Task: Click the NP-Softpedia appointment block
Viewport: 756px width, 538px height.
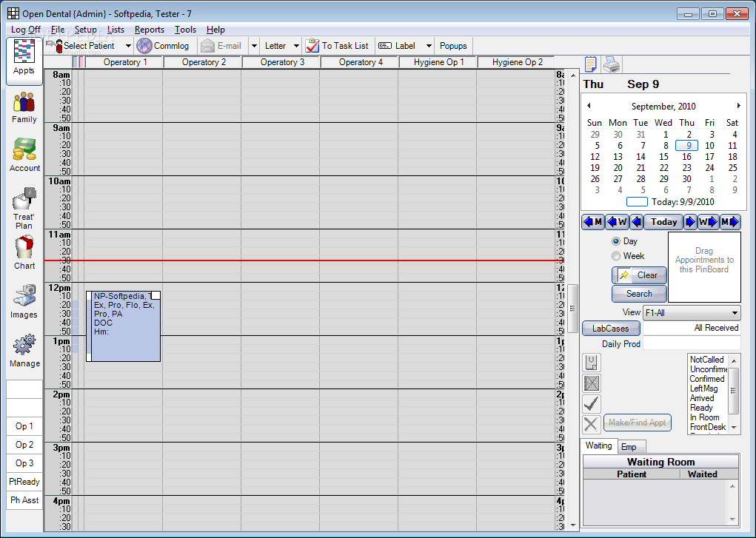Action: tap(123, 326)
